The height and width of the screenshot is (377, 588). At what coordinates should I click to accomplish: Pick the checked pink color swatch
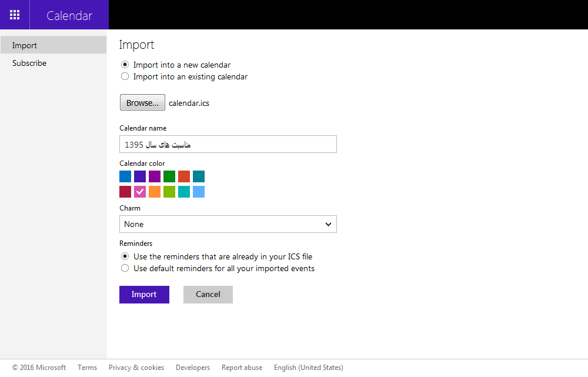140,192
